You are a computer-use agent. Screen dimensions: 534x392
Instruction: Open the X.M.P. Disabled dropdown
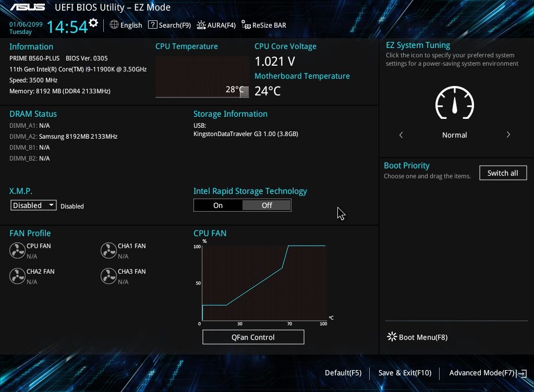[x=33, y=205]
